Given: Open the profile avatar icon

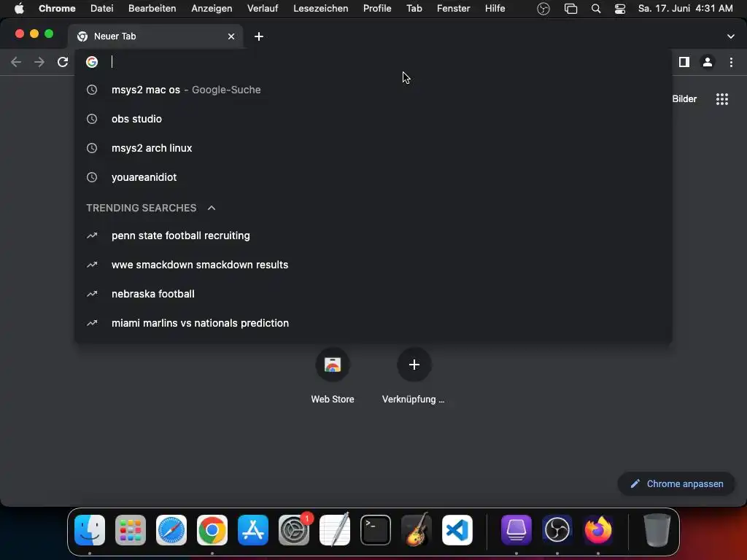Looking at the screenshot, I should tap(708, 62).
